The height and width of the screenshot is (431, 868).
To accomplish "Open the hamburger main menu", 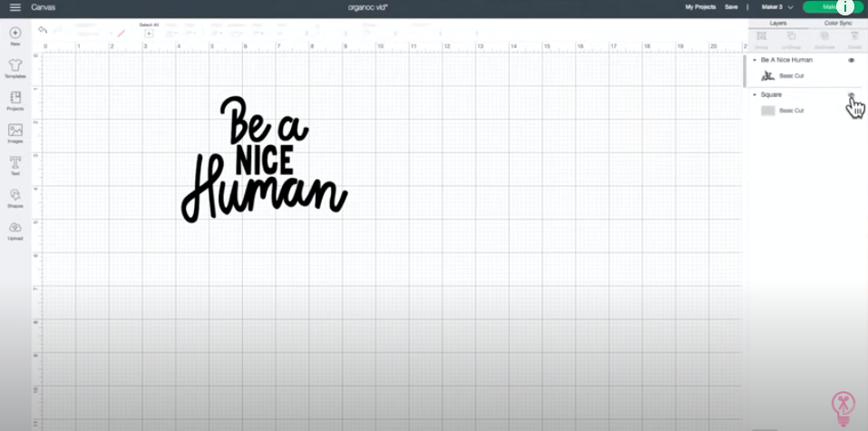I will 15,7.
